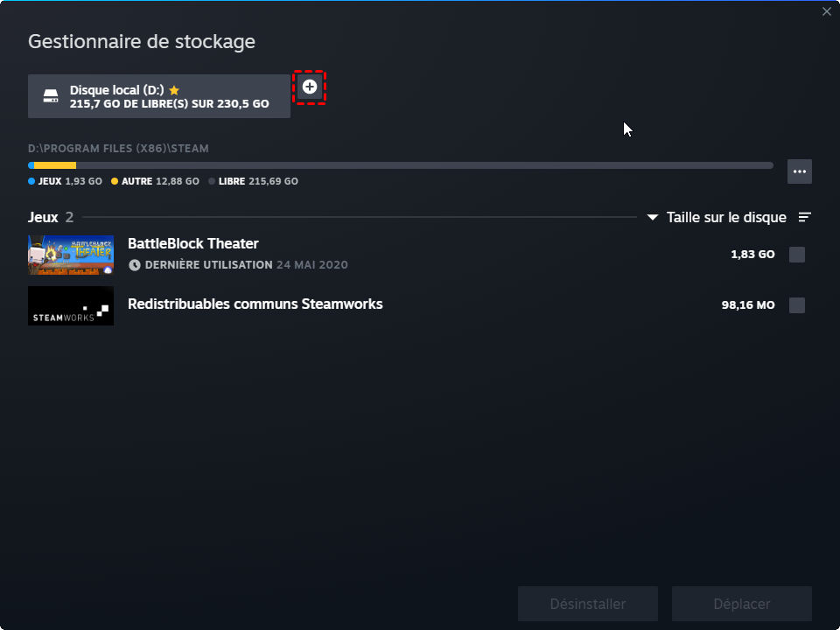Open the three-dots library options menu
The height and width of the screenshot is (630, 840).
click(799, 171)
